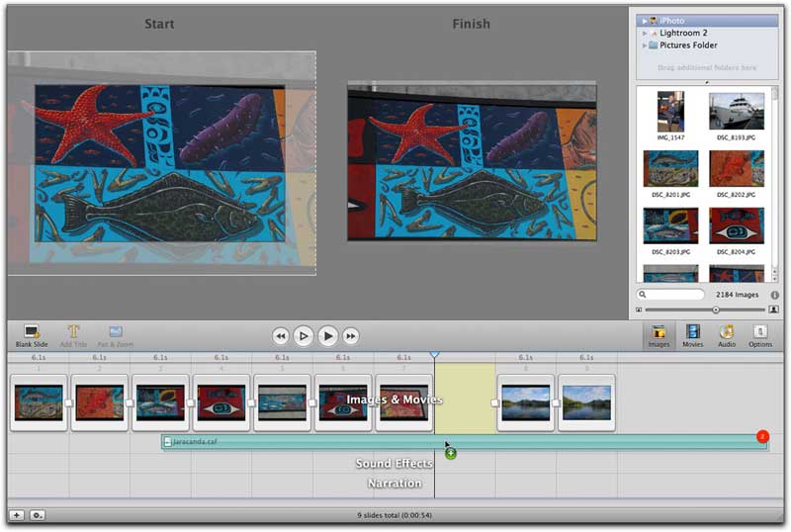This screenshot has width=791, height=532.
Task: Expand the Lightroom 2 disclosure triangle
Action: click(645, 33)
